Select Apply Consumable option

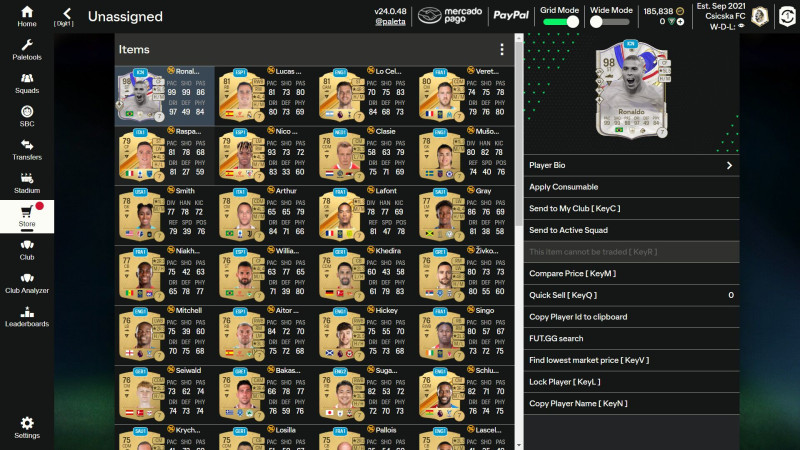(632, 187)
